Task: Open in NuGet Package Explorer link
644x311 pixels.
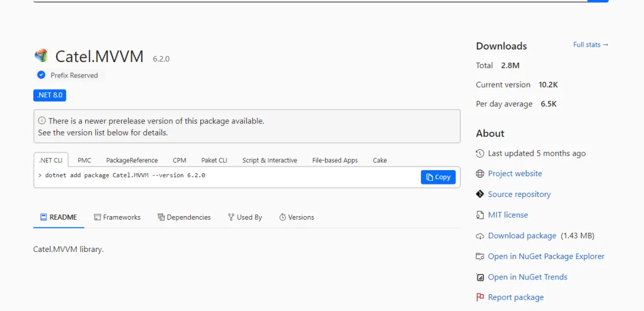Action: (x=546, y=256)
